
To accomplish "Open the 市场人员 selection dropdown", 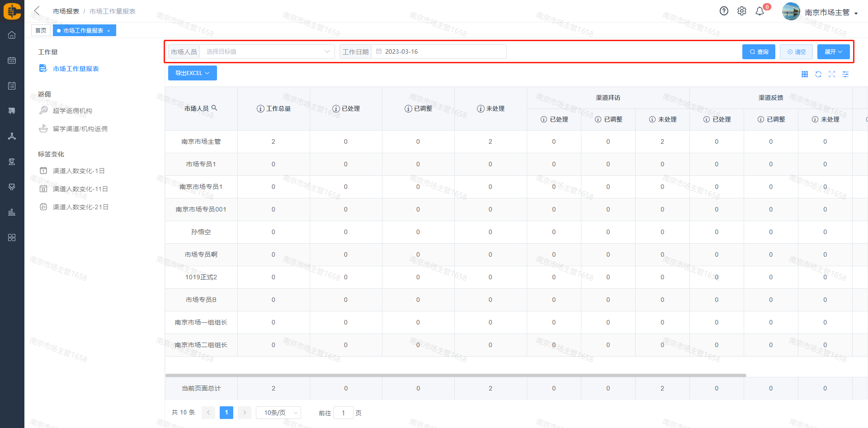I will click(267, 52).
